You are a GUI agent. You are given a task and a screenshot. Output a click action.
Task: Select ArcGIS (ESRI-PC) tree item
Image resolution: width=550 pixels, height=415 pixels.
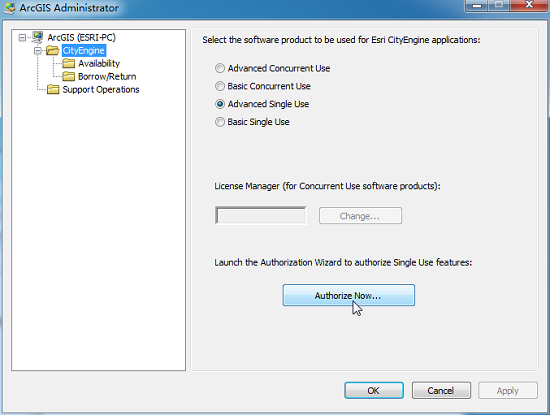82,38
